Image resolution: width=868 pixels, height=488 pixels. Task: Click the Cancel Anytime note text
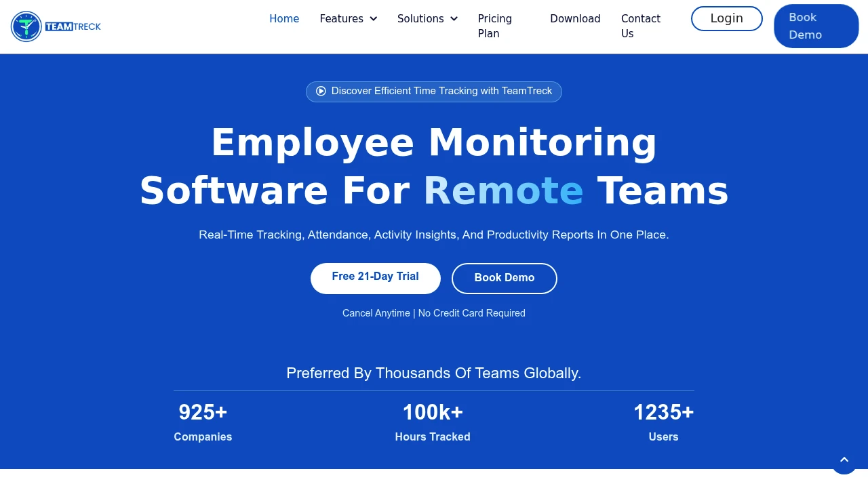[x=434, y=313]
